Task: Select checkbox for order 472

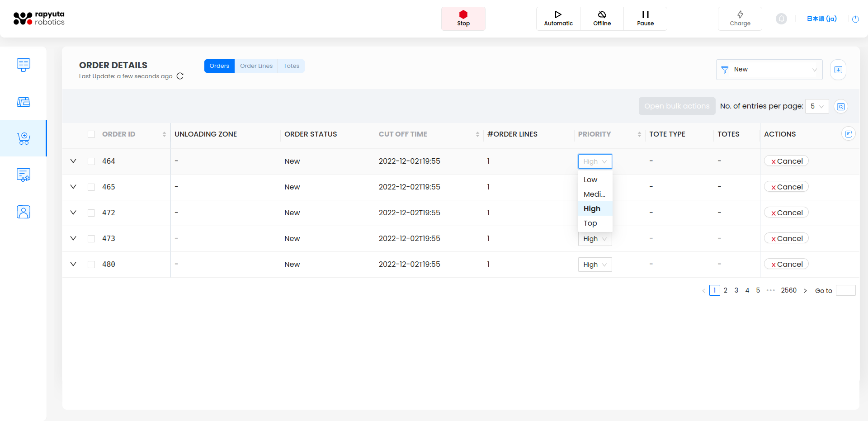Action: tap(91, 213)
